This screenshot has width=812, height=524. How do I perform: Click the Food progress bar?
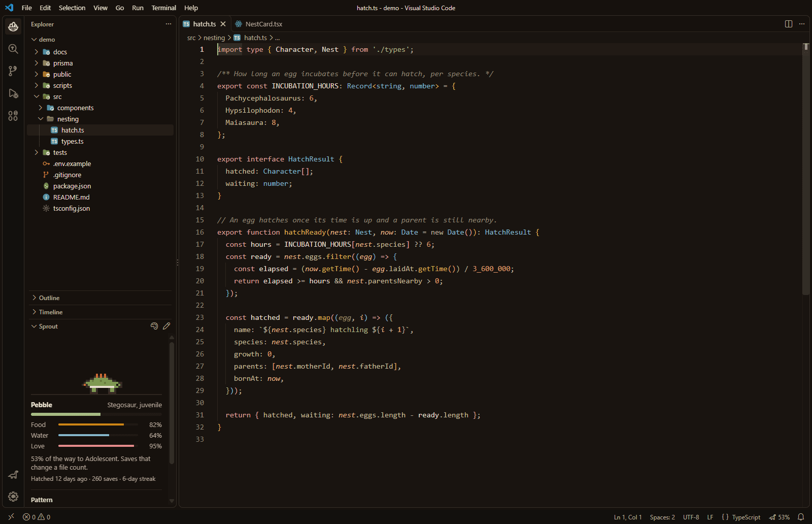[98, 424]
